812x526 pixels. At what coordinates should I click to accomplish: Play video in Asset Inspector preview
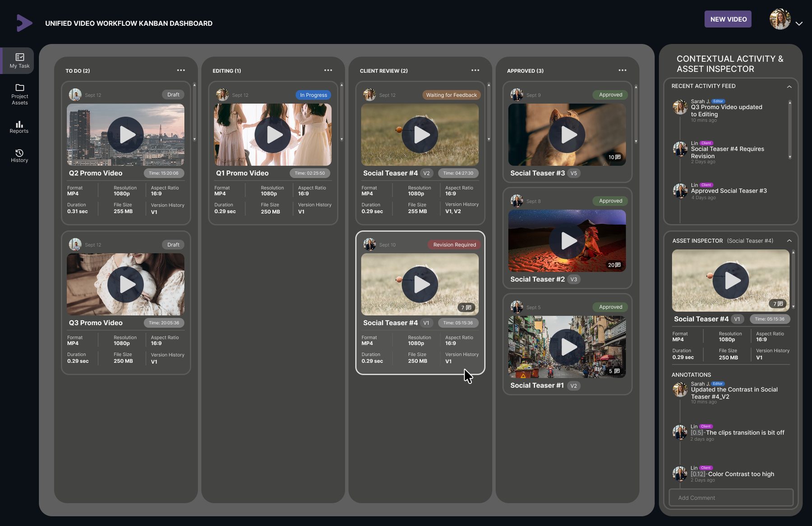pyautogui.click(x=731, y=281)
